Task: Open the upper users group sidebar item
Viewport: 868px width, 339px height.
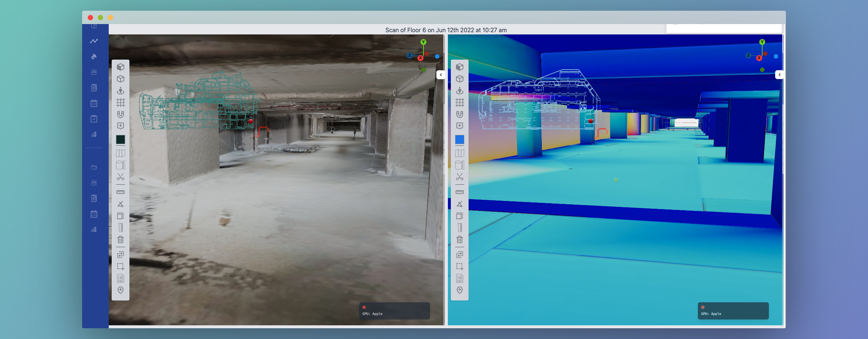Action: [94, 72]
